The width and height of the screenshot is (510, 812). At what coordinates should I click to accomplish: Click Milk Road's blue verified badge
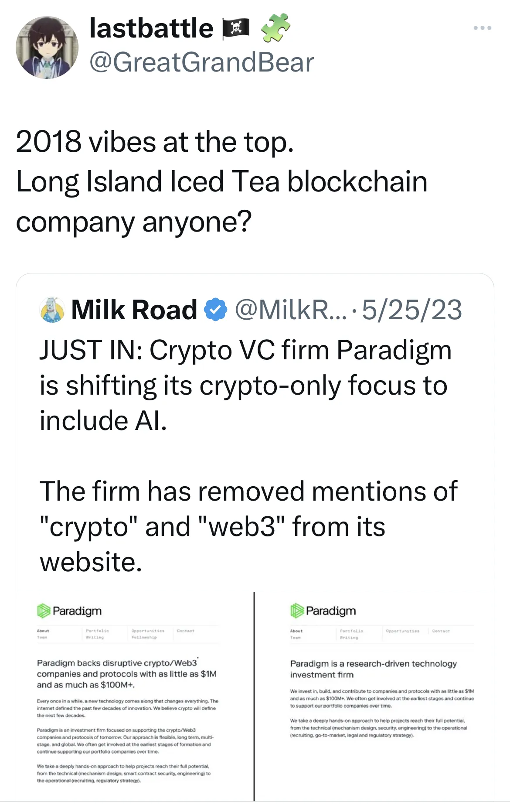pyautogui.click(x=214, y=310)
